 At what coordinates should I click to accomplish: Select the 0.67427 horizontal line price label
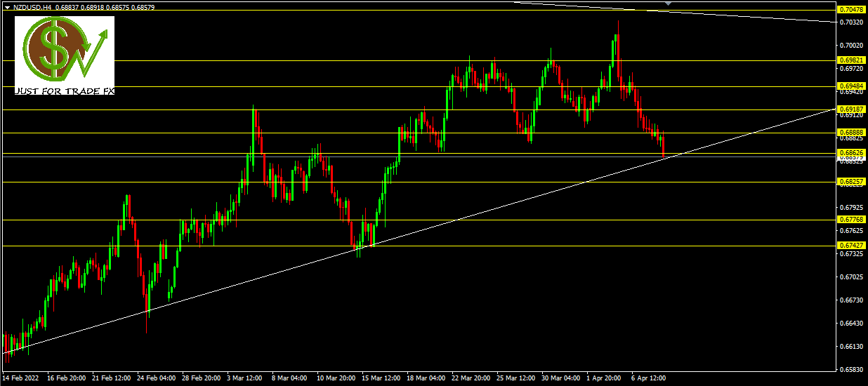pyautogui.click(x=852, y=245)
